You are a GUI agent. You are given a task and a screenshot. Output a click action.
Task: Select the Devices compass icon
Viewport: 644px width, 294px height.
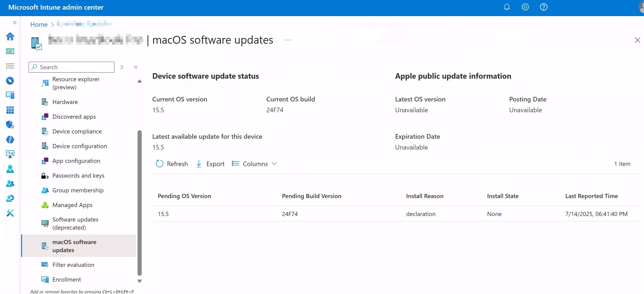pyautogui.click(x=10, y=81)
